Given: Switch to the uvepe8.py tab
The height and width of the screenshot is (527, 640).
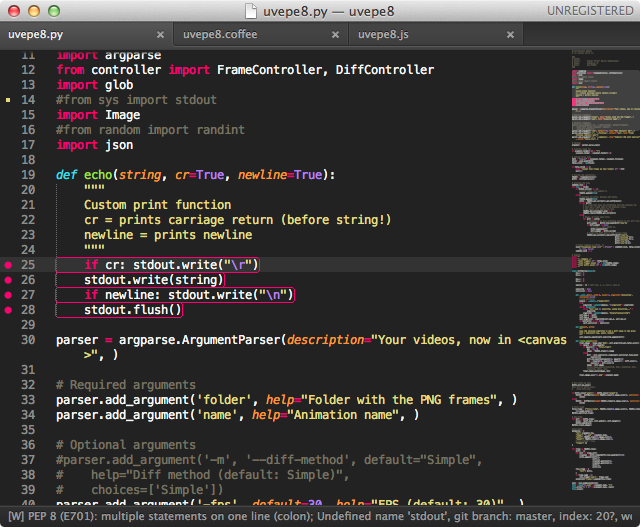Looking at the screenshot, I should pyautogui.click(x=86, y=35).
